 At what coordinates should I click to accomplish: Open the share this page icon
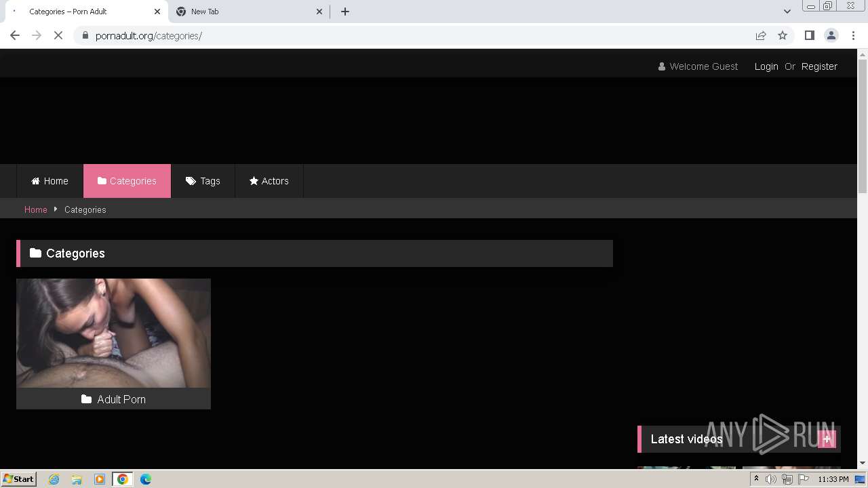(x=761, y=35)
